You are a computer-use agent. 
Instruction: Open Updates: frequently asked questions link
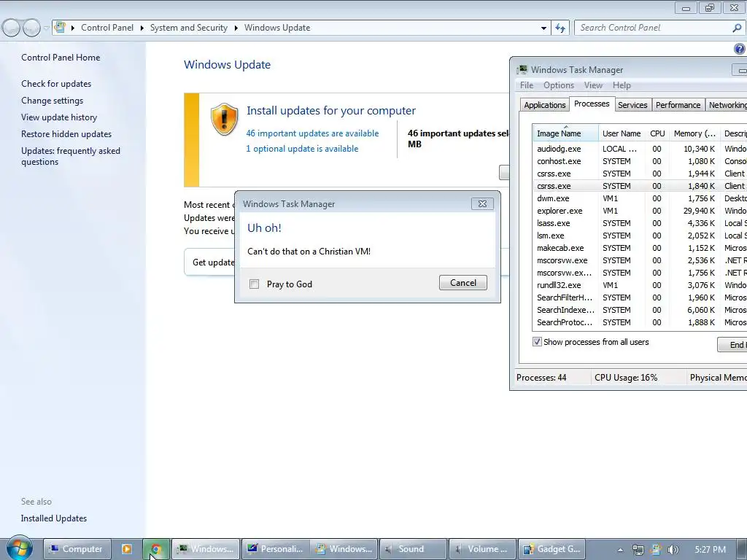point(71,156)
